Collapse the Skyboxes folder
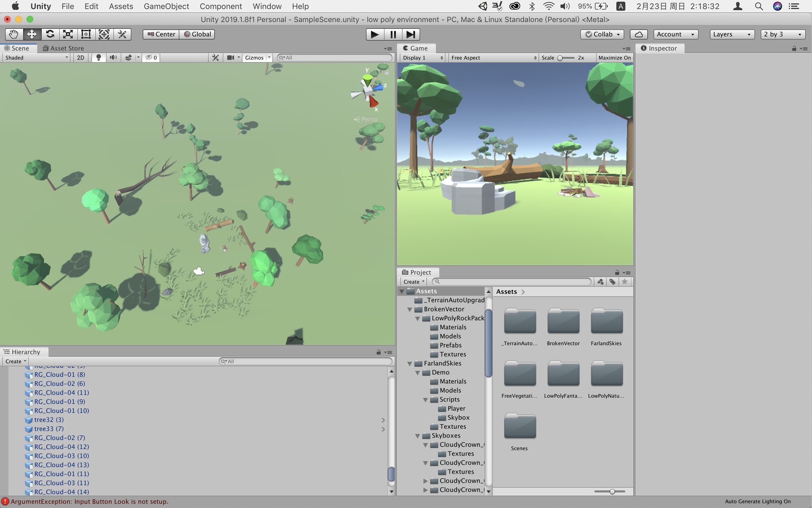This screenshot has height=508, width=812. pos(417,436)
